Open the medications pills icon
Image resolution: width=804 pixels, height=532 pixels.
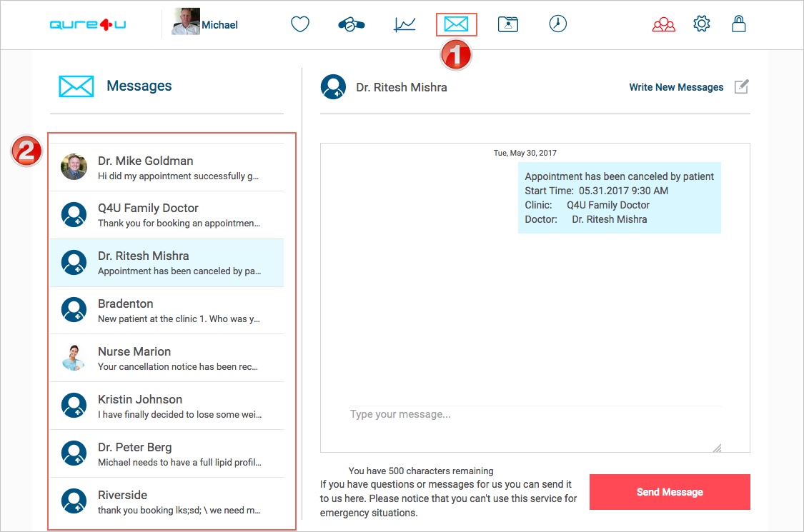point(351,24)
